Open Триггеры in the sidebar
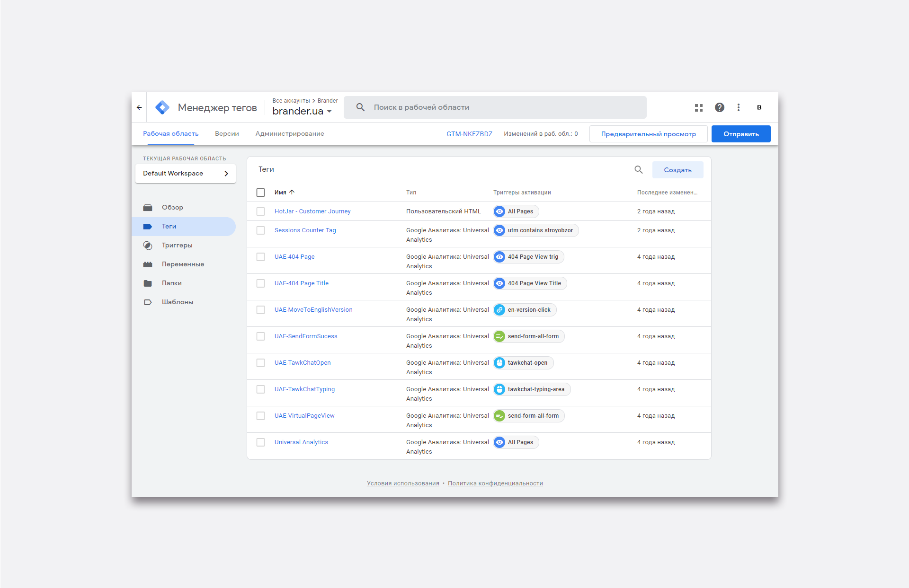909x588 pixels. tap(177, 245)
